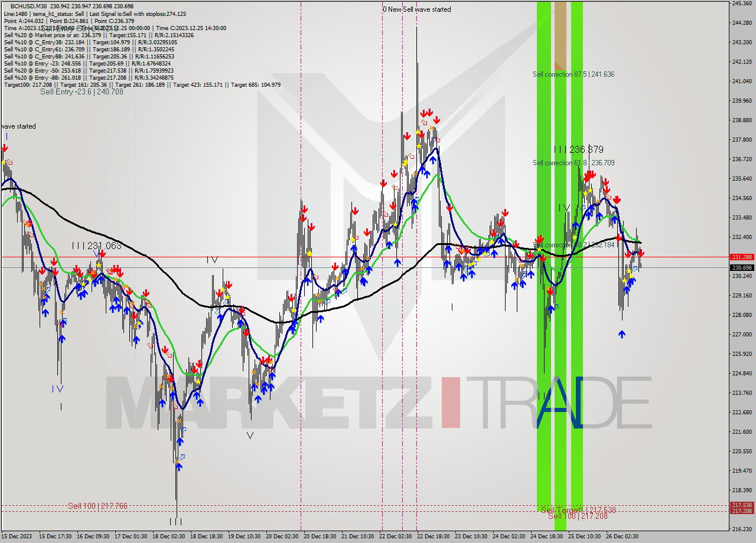
Task: Click the red 231.288 price tag on axis
Action: pyautogui.click(x=742, y=257)
